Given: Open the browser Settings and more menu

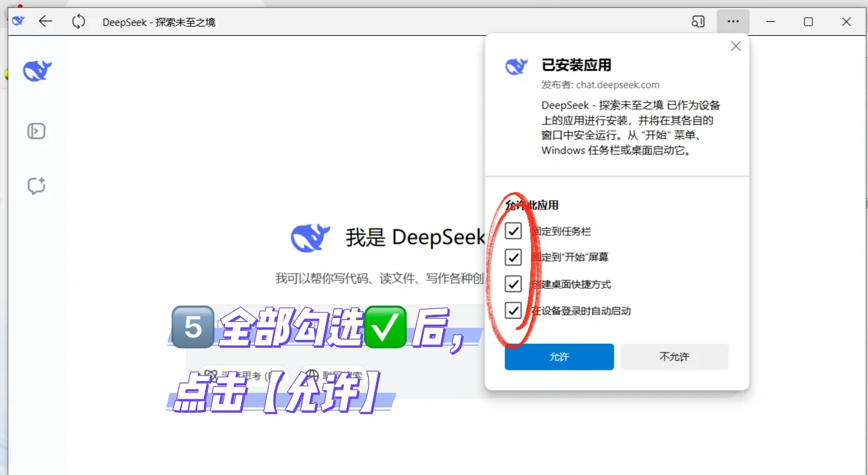Looking at the screenshot, I should [733, 21].
